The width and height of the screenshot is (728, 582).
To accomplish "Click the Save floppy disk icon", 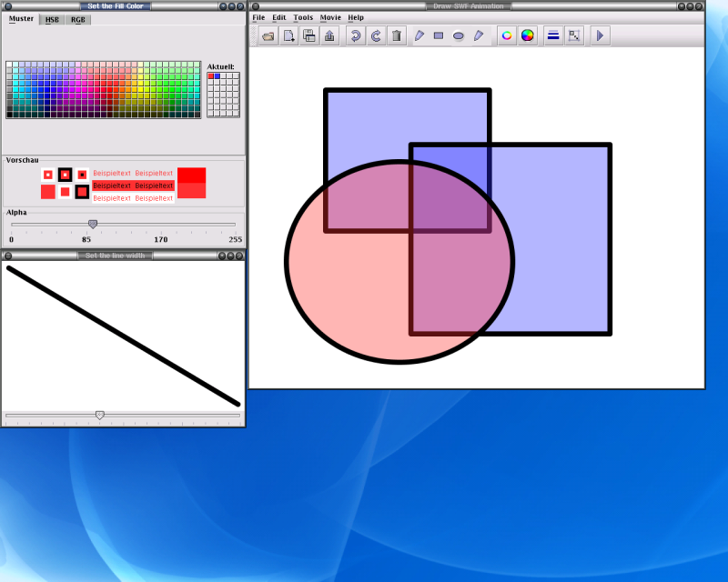I will (x=308, y=36).
